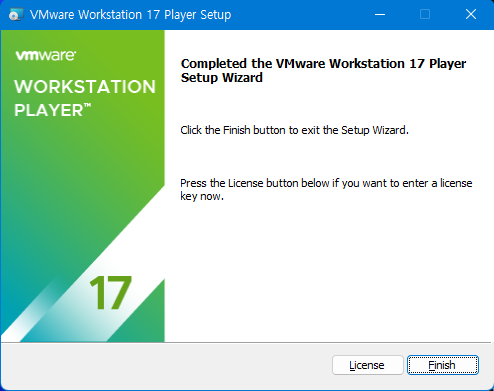This screenshot has height=391, width=494.
Task: Click the installer disc icon in title bar
Action: pos(16,15)
